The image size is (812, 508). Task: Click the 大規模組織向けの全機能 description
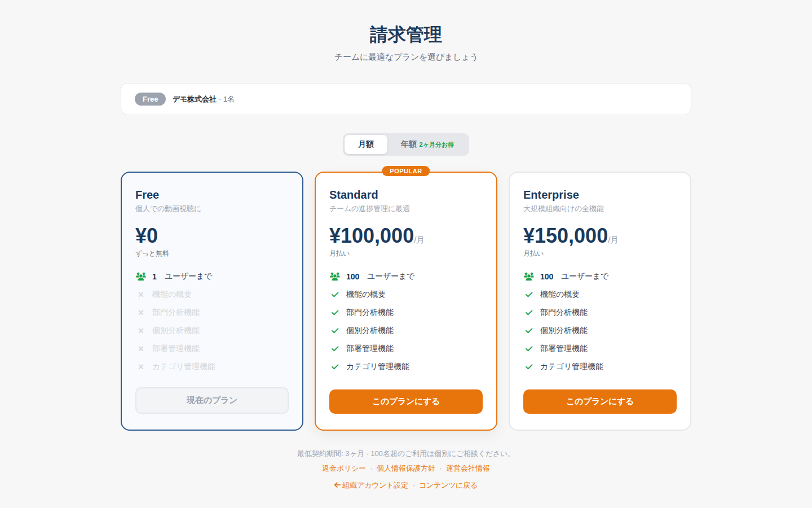tap(563, 209)
